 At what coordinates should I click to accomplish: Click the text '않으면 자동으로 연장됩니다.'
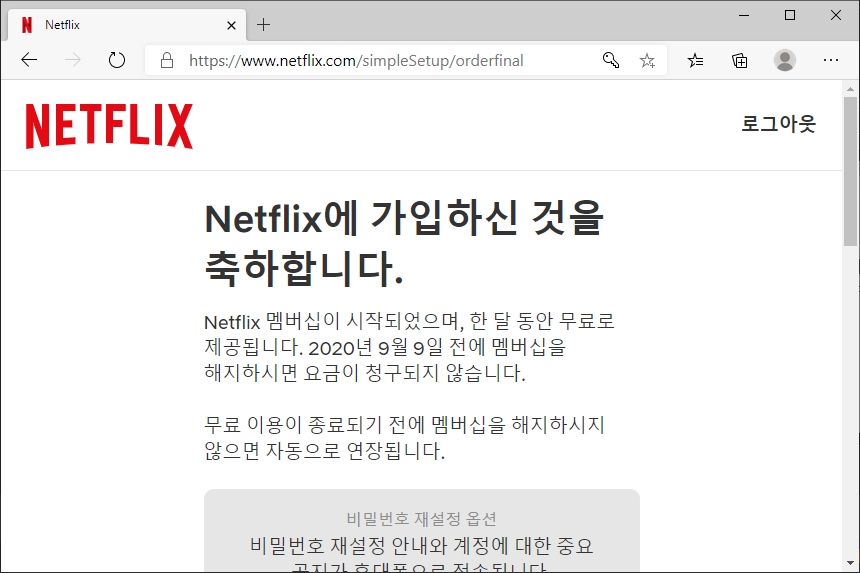coord(324,451)
